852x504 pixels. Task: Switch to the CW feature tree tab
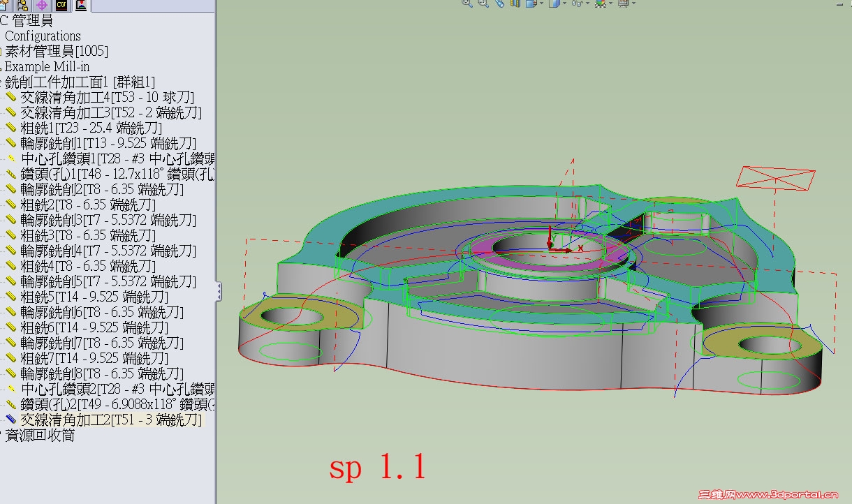61,6
